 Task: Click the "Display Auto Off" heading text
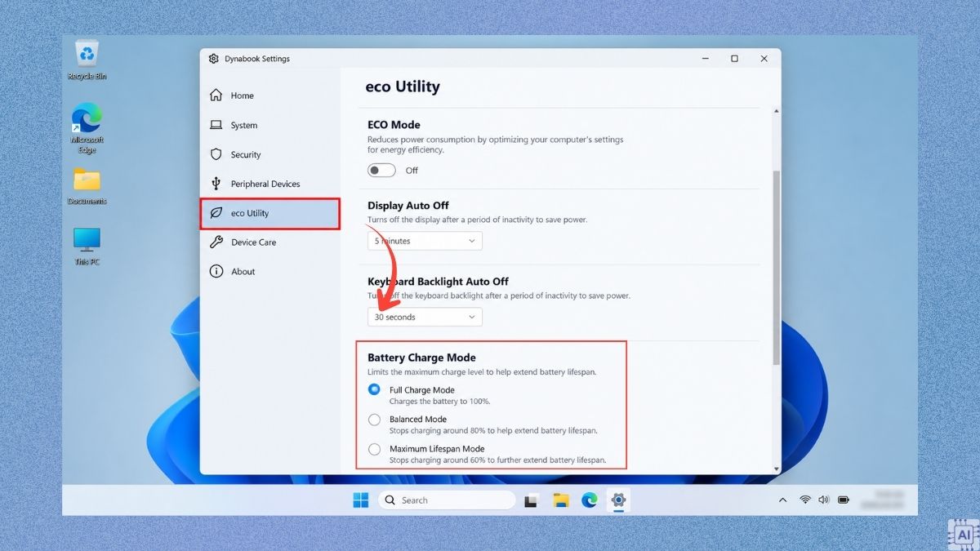pos(408,206)
